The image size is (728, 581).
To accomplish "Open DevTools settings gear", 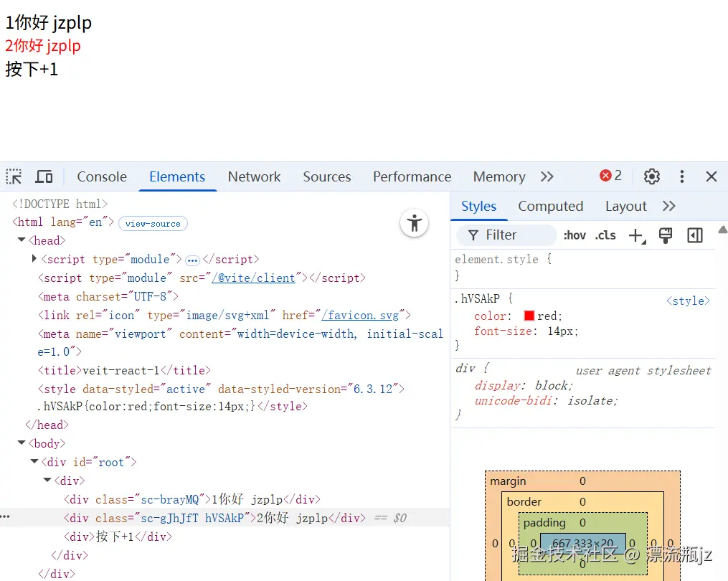I will point(651,176).
